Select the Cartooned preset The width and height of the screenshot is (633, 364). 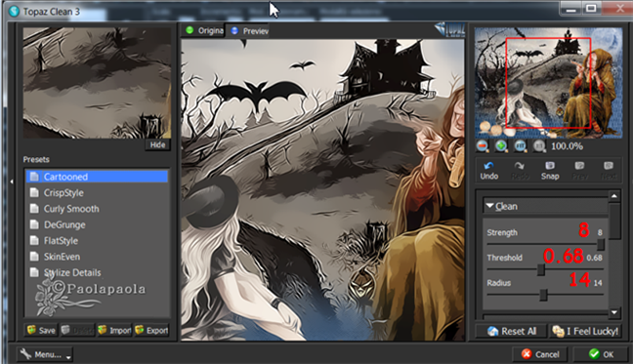point(97,177)
